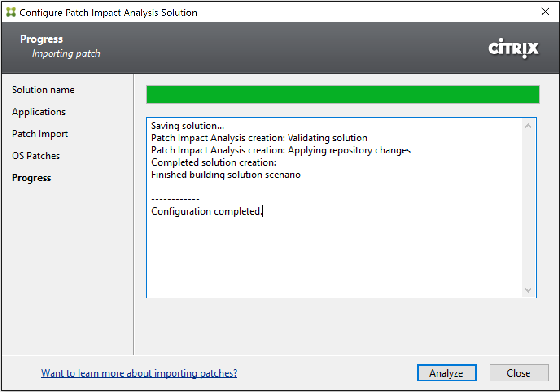Select the bold Progress step in sidebar
The image size is (560, 392).
[31, 178]
